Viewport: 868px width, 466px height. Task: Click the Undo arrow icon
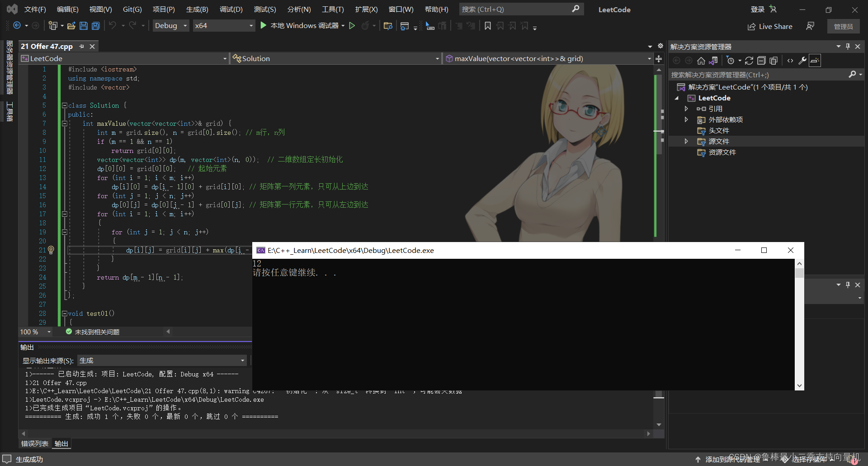(113, 26)
